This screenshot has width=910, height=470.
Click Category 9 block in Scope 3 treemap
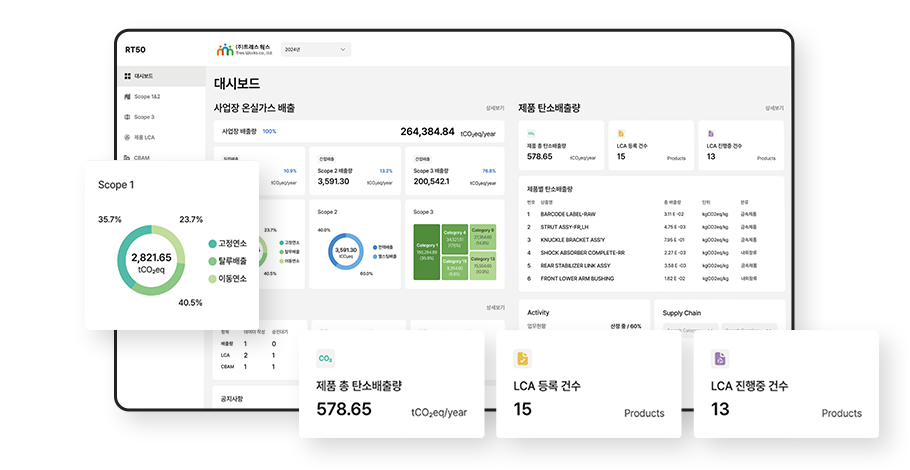tap(483, 237)
